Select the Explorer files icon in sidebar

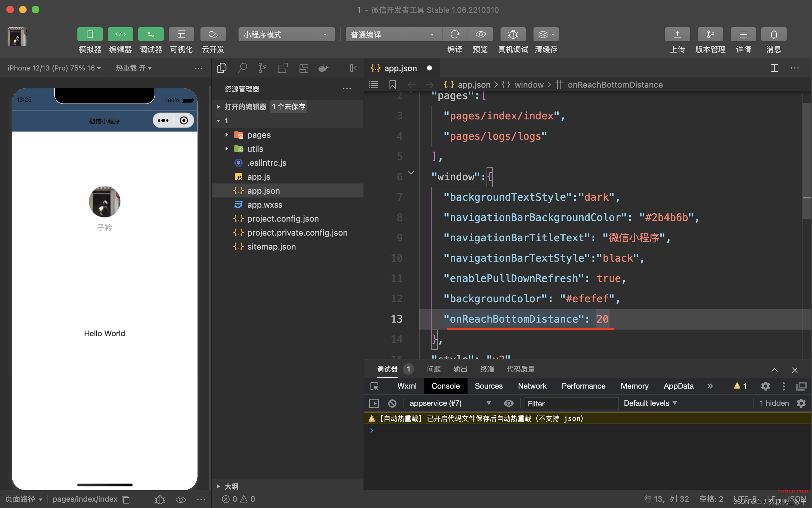click(222, 68)
